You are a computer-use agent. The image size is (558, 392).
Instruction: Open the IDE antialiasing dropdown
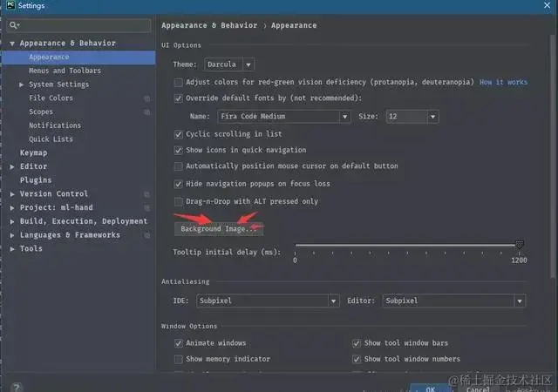coord(333,301)
